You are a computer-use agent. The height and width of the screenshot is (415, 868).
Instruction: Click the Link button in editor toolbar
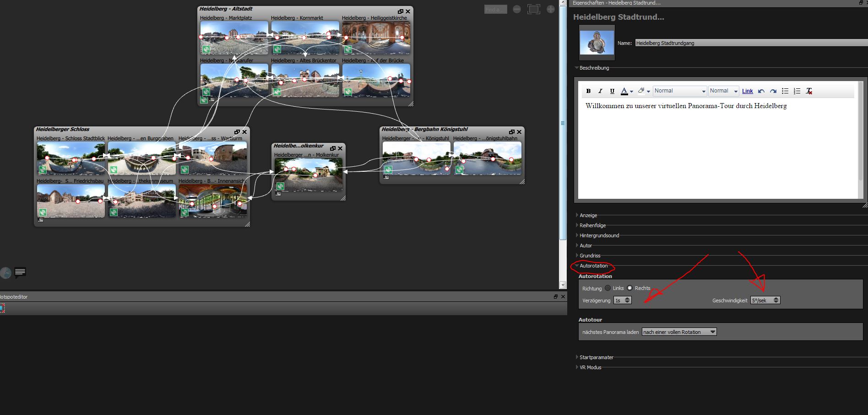(747, 91)
